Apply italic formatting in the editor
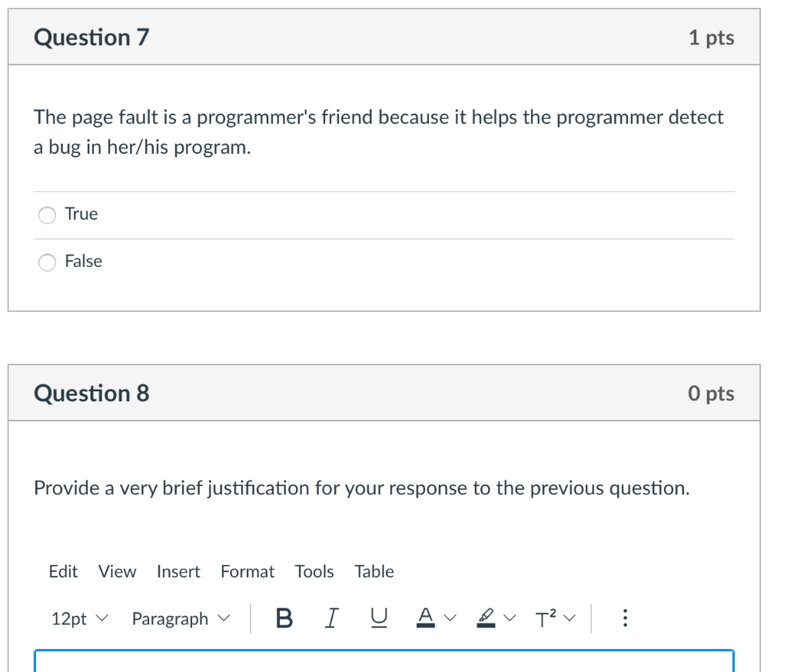787x672 pixels. (331, 618)
